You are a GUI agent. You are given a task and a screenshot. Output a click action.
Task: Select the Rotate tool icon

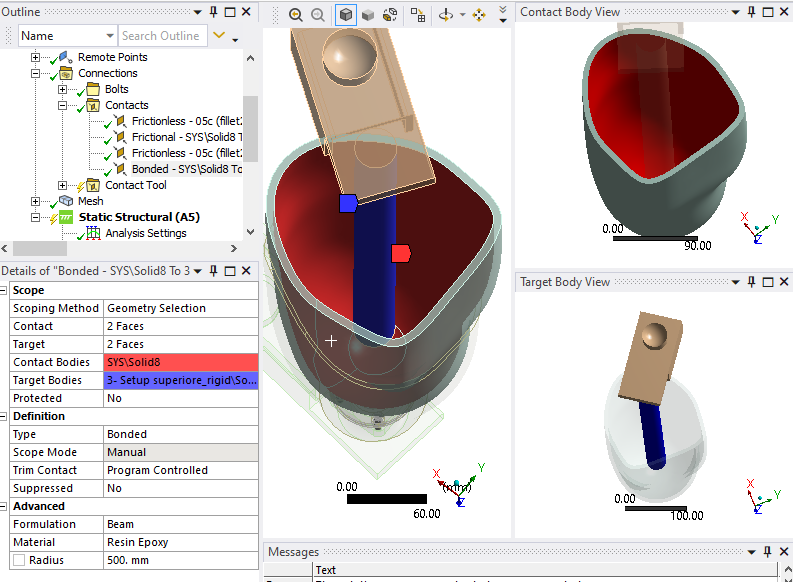pos(446,15)
